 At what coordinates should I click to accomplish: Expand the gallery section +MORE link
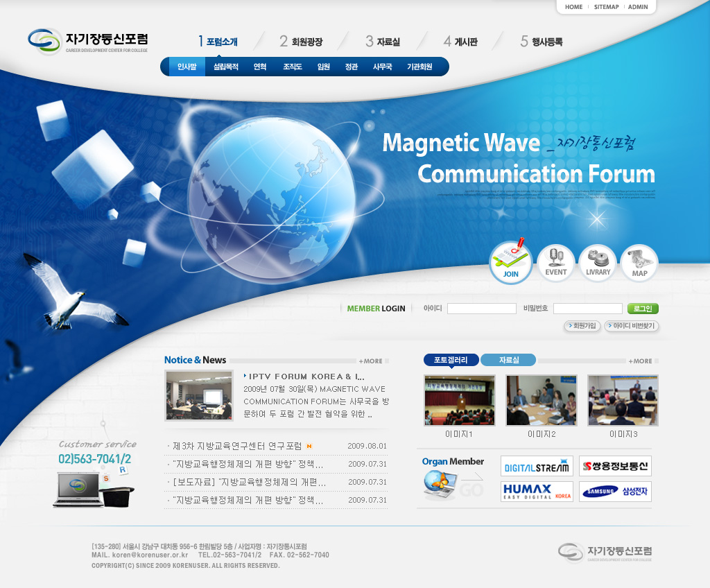tap(641, 361)
